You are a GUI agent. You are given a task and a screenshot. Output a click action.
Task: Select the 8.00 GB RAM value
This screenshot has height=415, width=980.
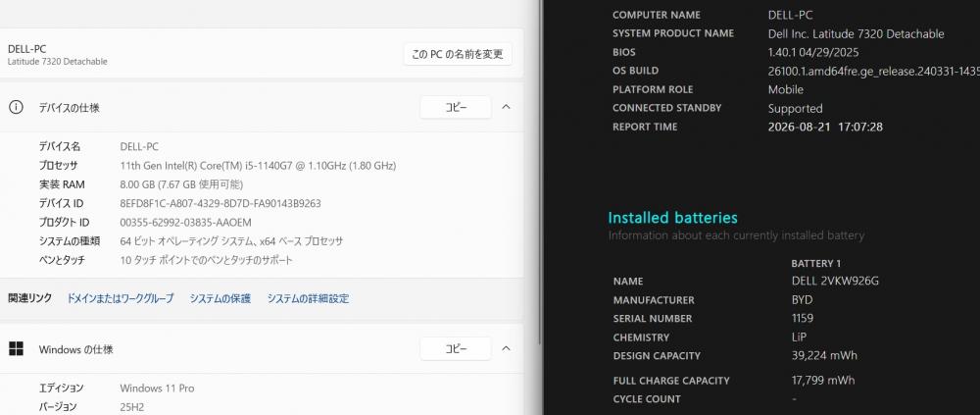point(181,184)
